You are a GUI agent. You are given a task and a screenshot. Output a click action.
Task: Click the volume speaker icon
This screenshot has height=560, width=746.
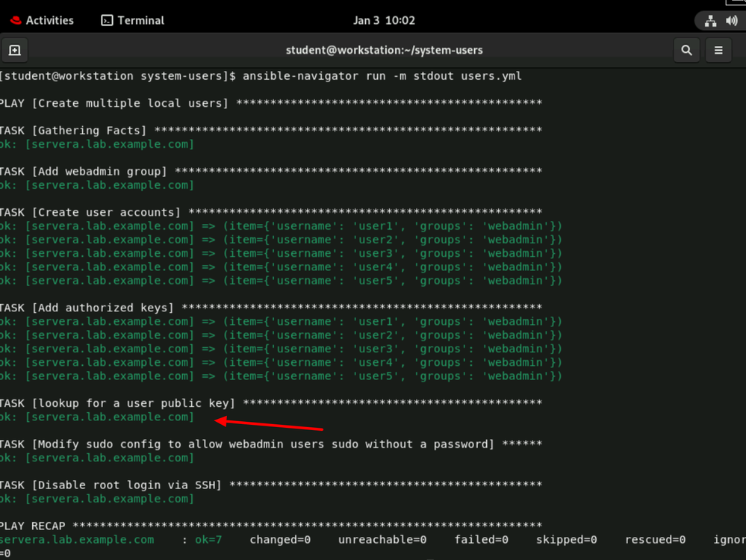pyautogui.click(x=731, y=21)
